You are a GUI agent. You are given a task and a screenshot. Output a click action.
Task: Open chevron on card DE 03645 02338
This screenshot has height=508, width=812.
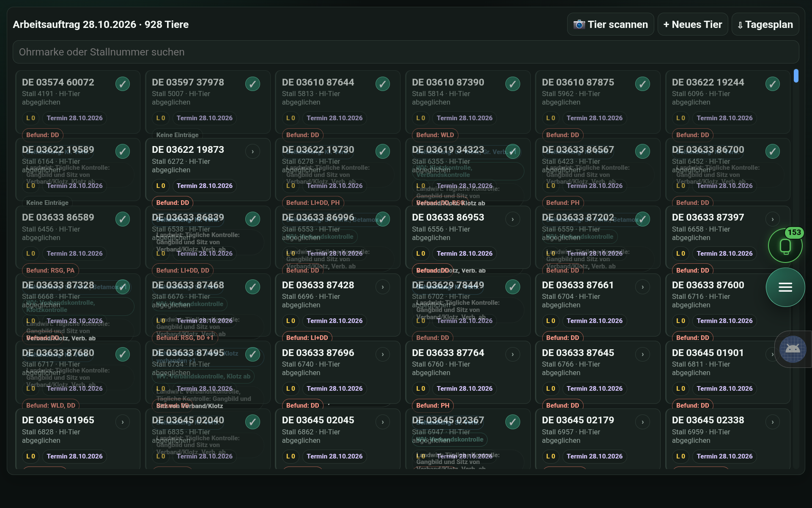tap(773, 422)
